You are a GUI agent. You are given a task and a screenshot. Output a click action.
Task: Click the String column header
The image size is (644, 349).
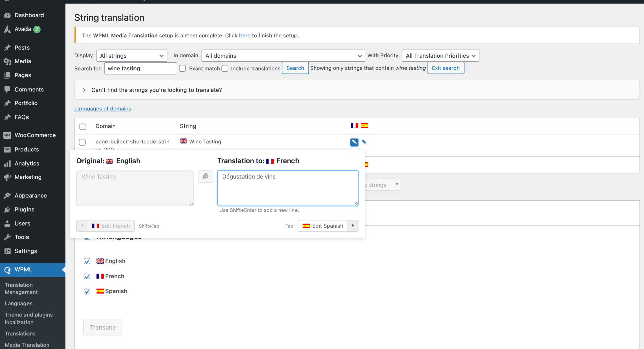[188, 126]
